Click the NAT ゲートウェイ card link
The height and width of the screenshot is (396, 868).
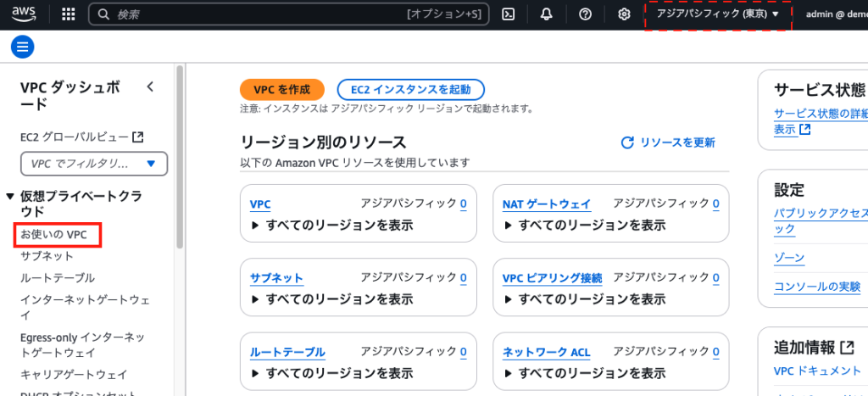coord(547,204)
